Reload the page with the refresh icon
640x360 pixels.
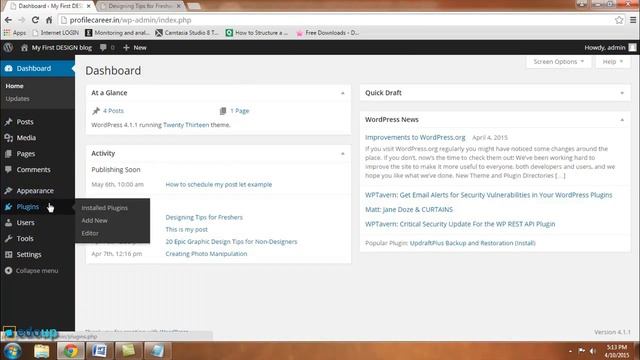coord(36,20)
